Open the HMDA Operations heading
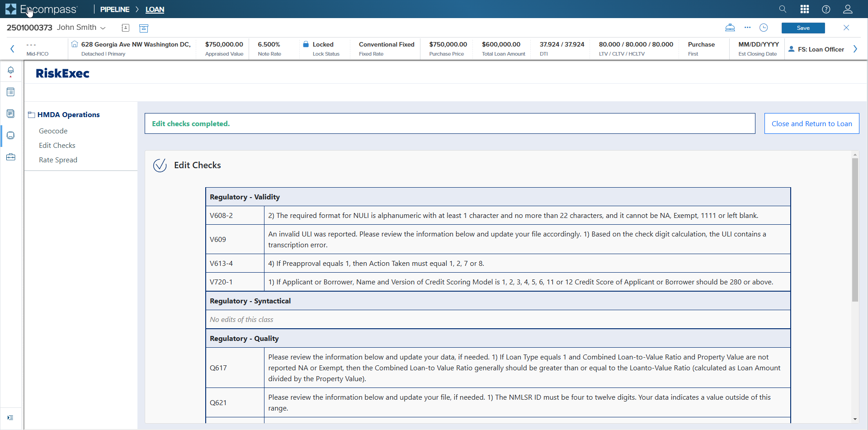The image size is (868, 430). [x=69, y=115]
